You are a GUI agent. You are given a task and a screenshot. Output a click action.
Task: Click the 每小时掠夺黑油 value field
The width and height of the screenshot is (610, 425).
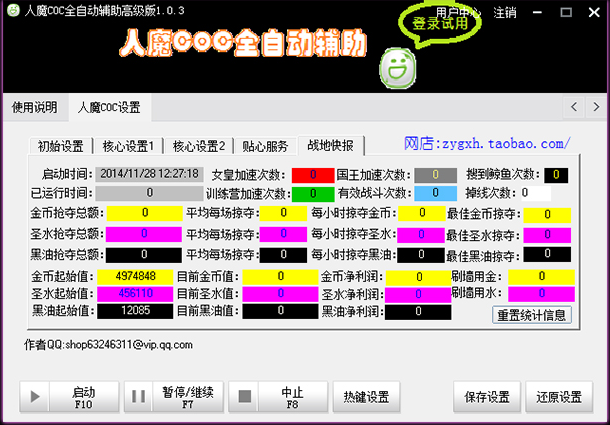(421, 255)
